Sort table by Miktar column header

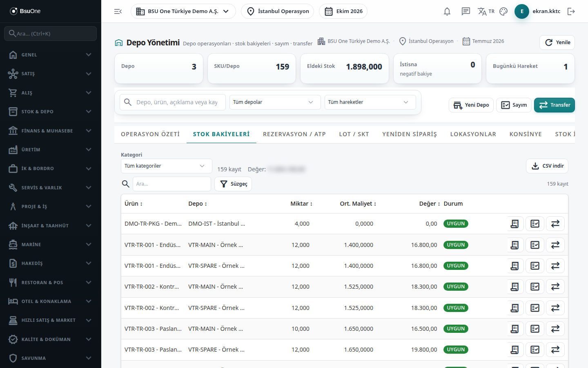(301, 204)
